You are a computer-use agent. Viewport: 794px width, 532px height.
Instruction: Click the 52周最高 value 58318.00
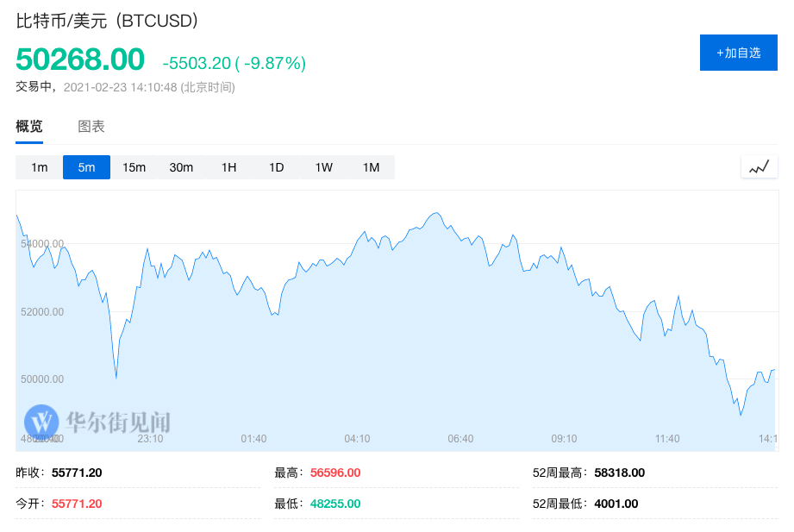coord(617,473)
